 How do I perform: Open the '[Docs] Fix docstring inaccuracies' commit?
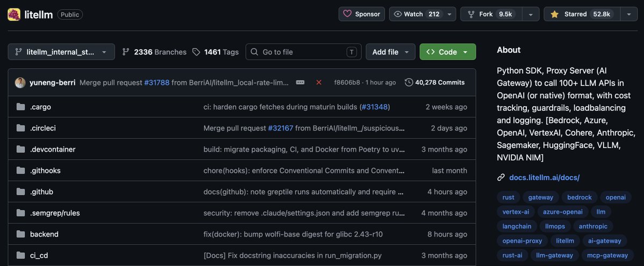(292, 256)
